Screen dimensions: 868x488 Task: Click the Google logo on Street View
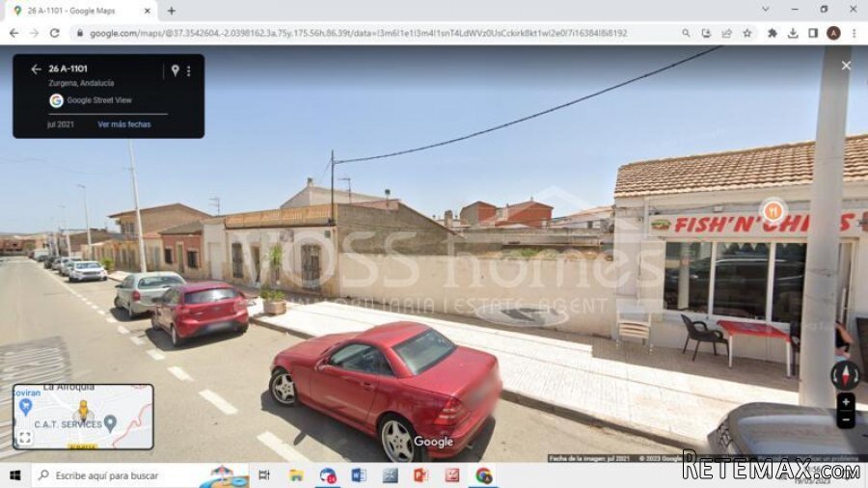coord(433,442)
